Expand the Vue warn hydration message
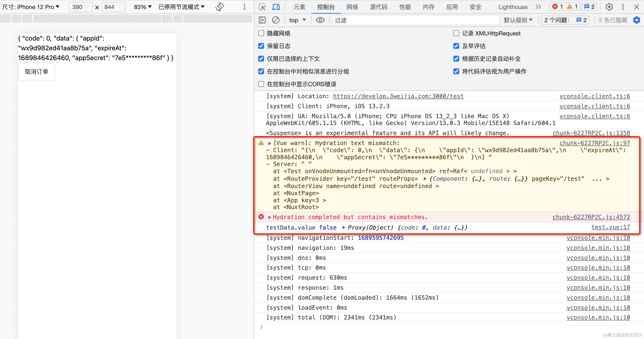The height and width of the screenshot is (339, 644). click(x=269, y=143)
